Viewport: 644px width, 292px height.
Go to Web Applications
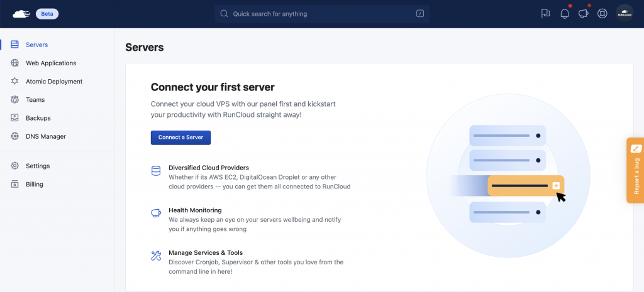(51, 63)
